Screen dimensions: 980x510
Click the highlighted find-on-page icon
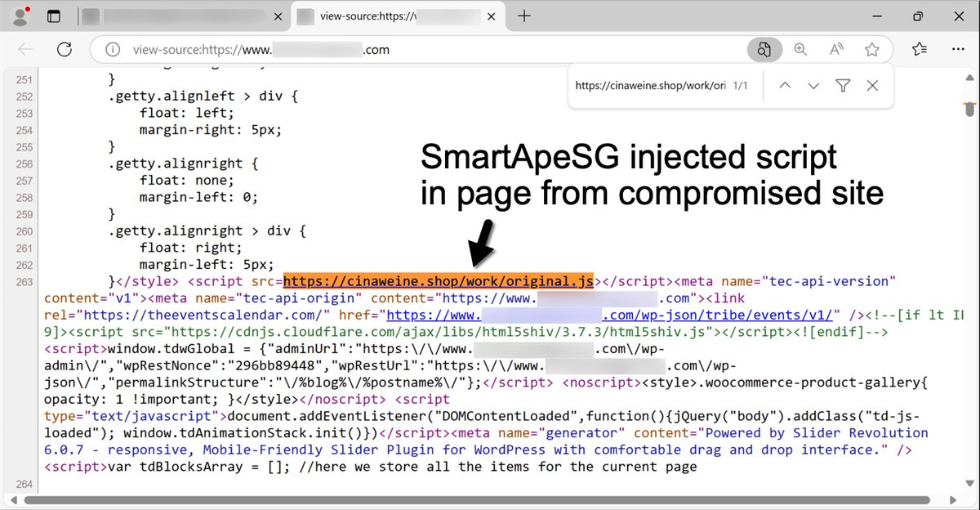[x=764, y=49]
